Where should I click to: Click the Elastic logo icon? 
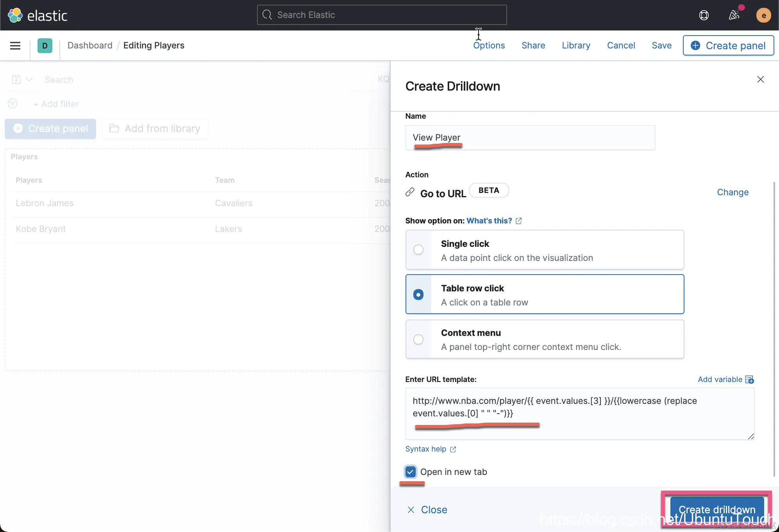(x=15, y=15)
